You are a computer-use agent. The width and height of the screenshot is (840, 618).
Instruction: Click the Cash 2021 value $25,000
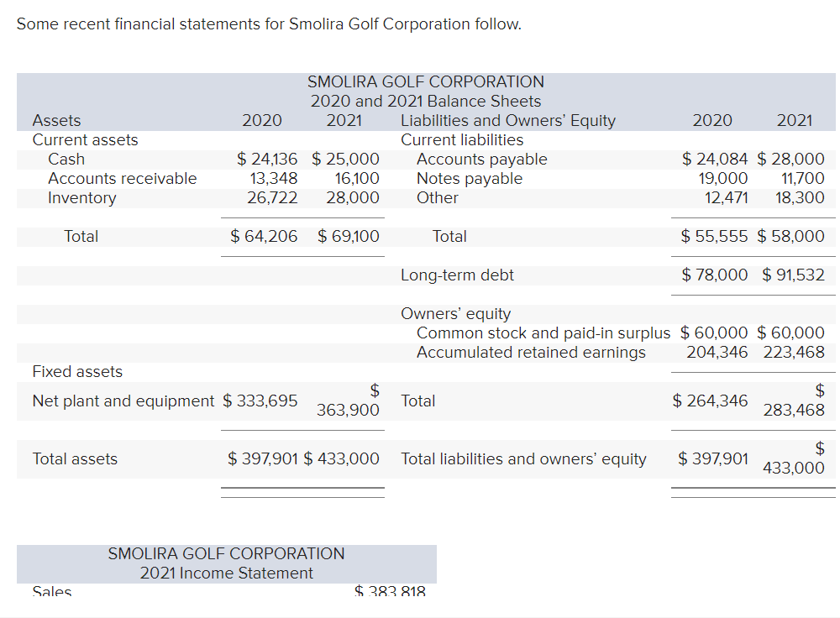[x=348, y=159]
